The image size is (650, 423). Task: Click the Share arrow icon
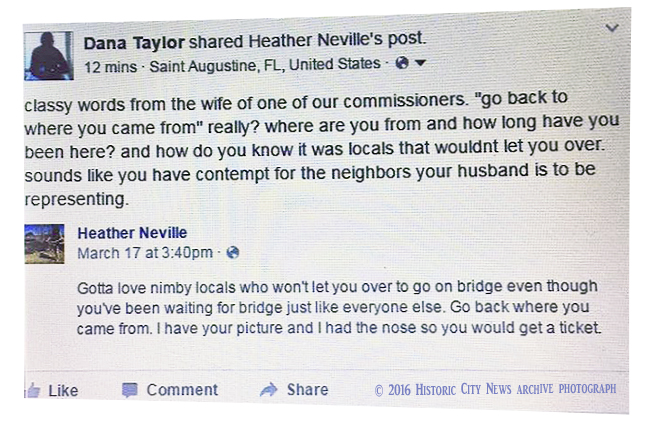(x=269, y=390)
